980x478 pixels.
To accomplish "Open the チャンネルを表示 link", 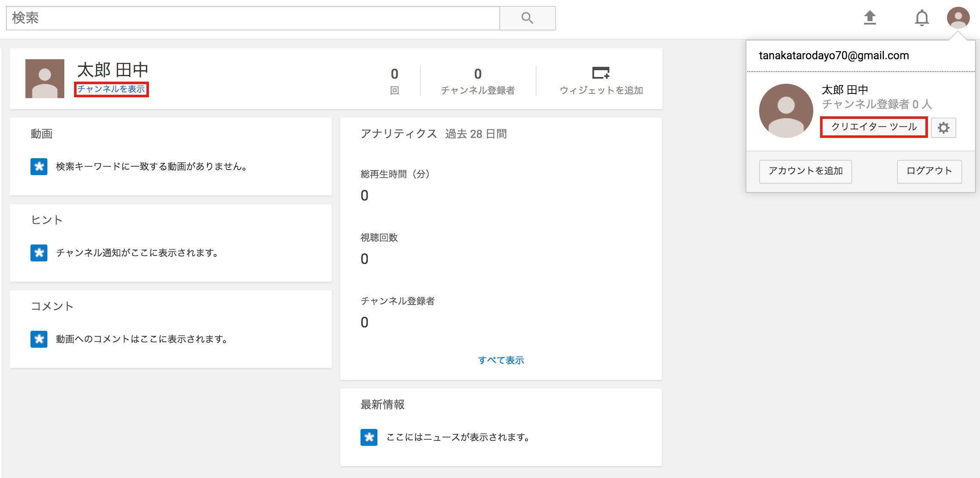I will [x=111, y=89].
